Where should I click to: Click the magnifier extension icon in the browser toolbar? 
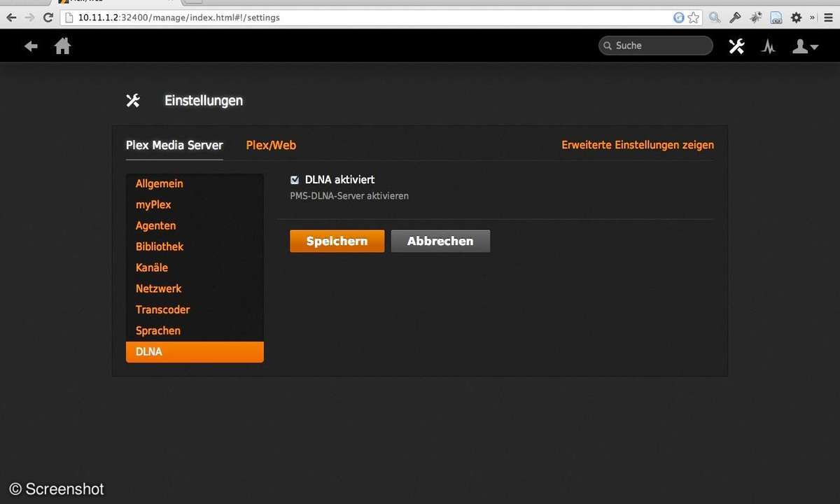(715, 17)
